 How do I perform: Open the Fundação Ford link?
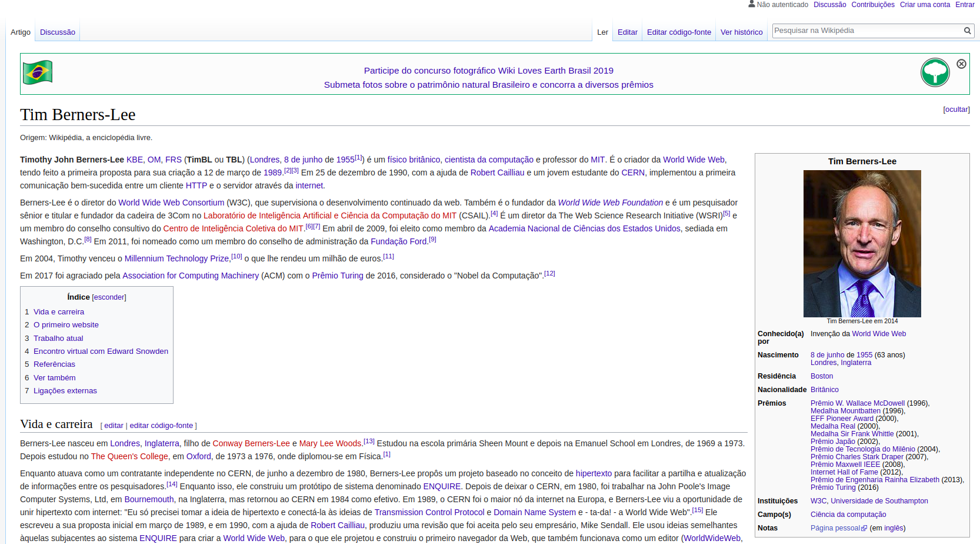(x=399, y=241)
